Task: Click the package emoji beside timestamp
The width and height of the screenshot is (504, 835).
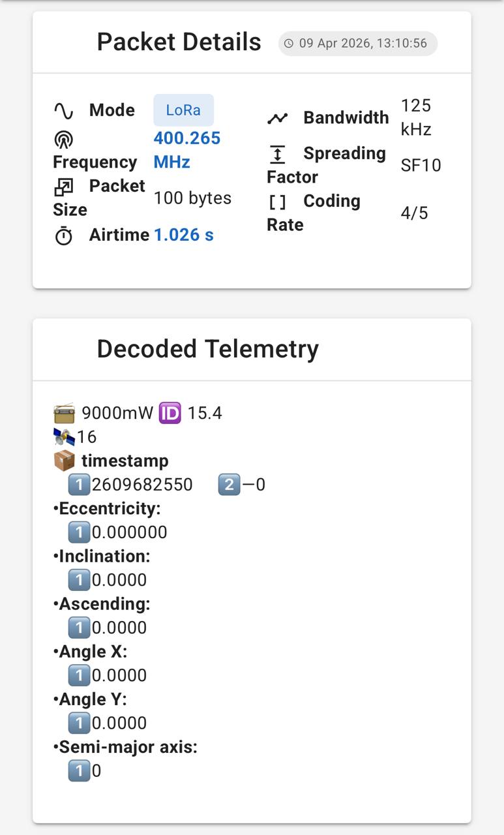Action: 65,461
